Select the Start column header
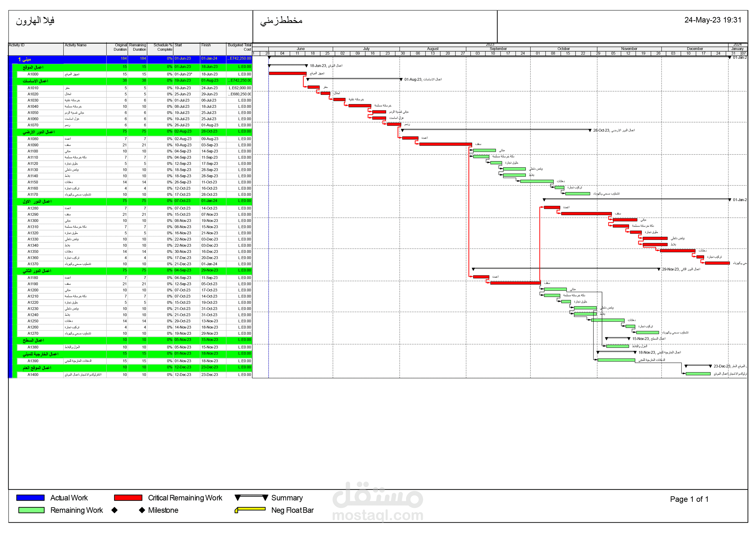Screen dimensions: 756x534 [x=187, y=49]
